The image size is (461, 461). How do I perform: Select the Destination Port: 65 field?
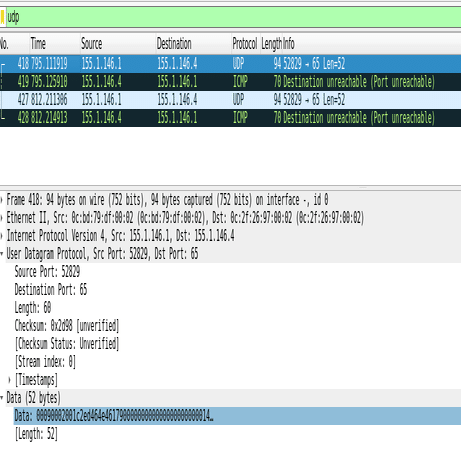(51, 290)
